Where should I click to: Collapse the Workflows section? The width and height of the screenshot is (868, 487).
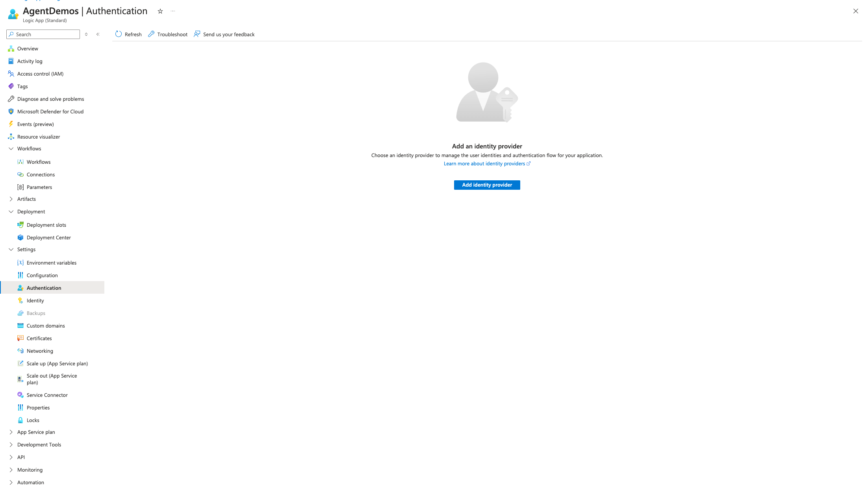click(x=11, y=148)
